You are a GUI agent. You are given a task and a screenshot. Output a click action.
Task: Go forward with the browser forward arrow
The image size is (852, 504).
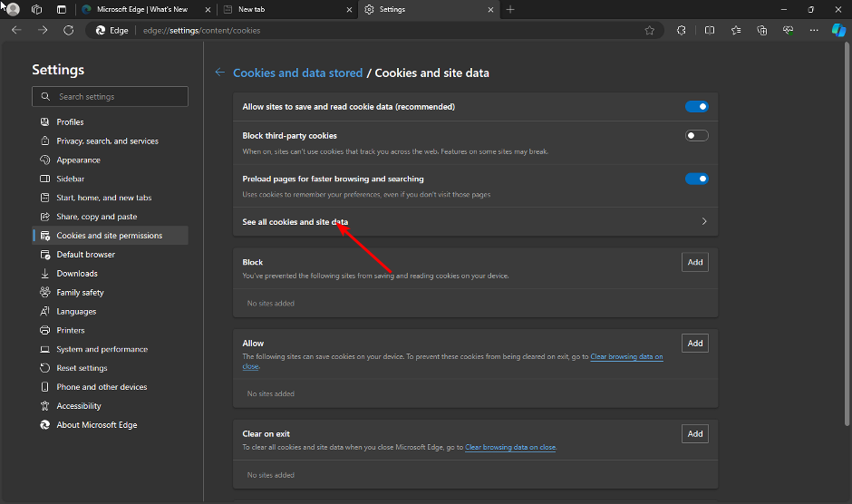point(43,31)
